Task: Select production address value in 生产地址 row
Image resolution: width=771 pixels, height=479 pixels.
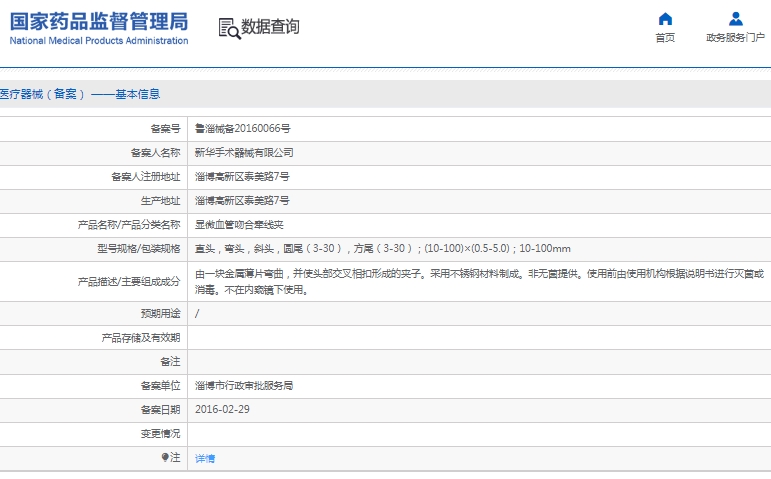Action: tap(242, 201)
